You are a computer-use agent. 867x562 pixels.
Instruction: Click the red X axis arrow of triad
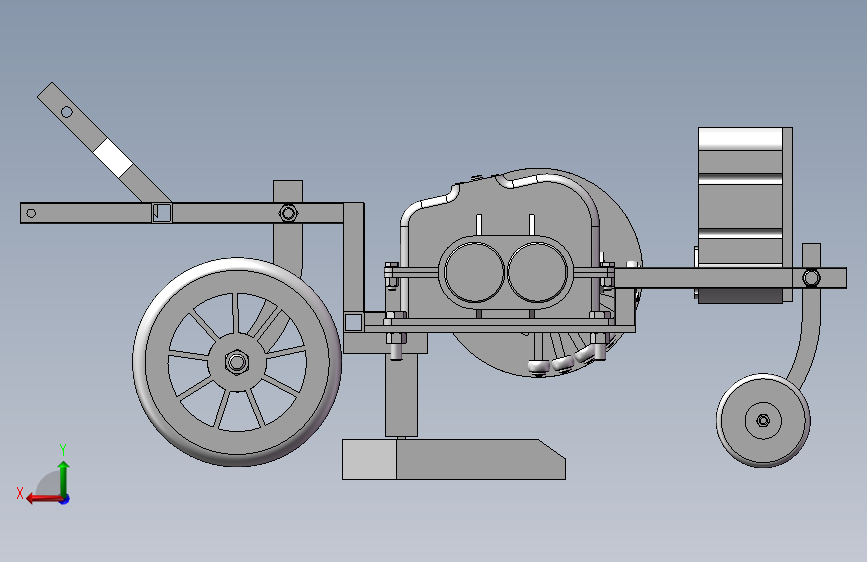tap(43, 499)
